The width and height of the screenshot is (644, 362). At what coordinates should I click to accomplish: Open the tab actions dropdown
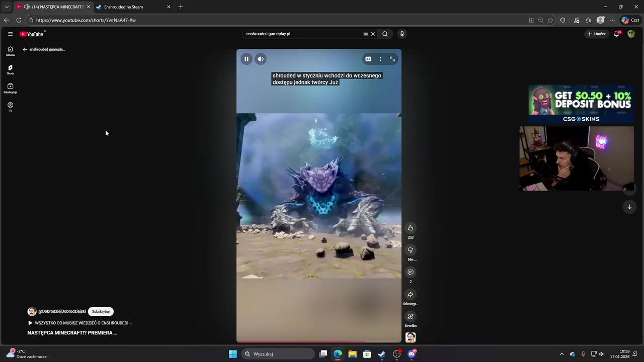point(7,7)
